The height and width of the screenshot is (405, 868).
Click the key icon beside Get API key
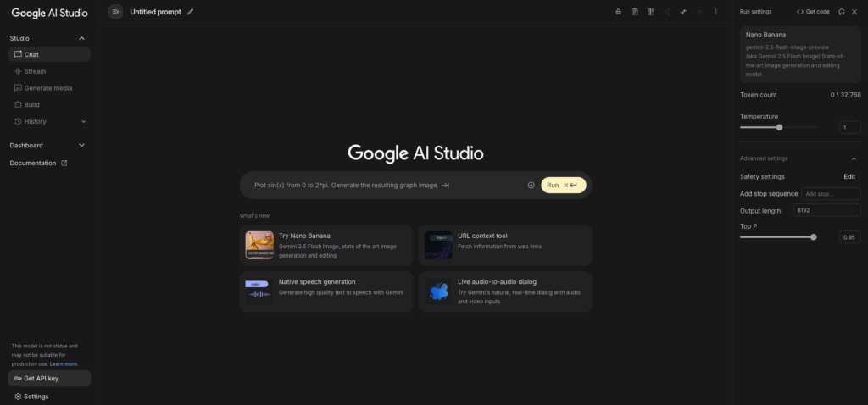coord(18,379)
